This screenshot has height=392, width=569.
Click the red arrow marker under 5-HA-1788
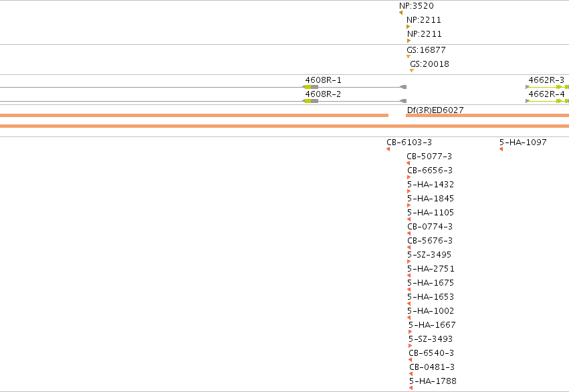(411, 389)
